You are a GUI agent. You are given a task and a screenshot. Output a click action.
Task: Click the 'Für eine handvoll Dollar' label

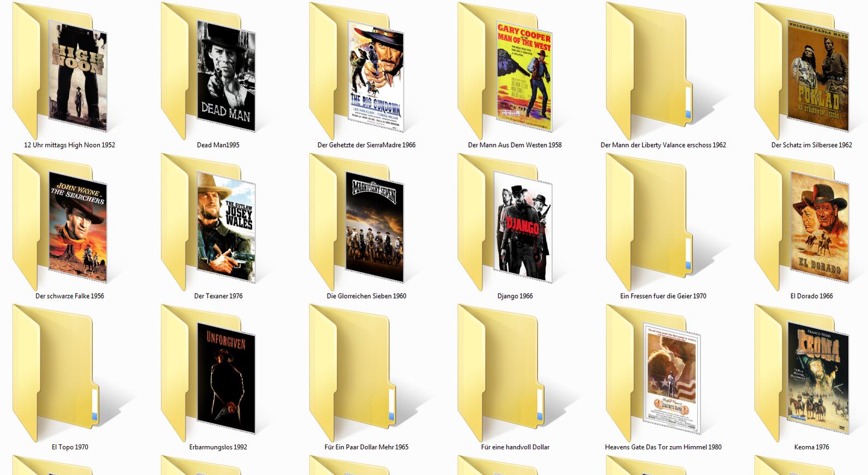(515, 447)
